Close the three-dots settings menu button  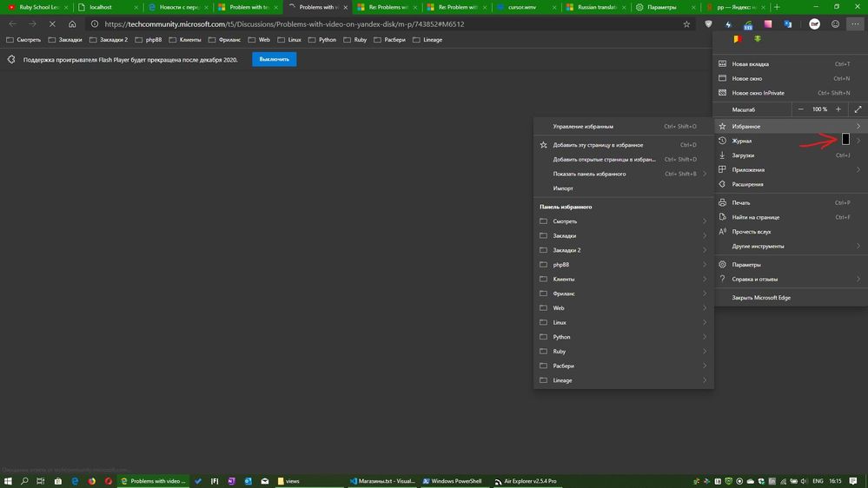[x=855, y=24]
